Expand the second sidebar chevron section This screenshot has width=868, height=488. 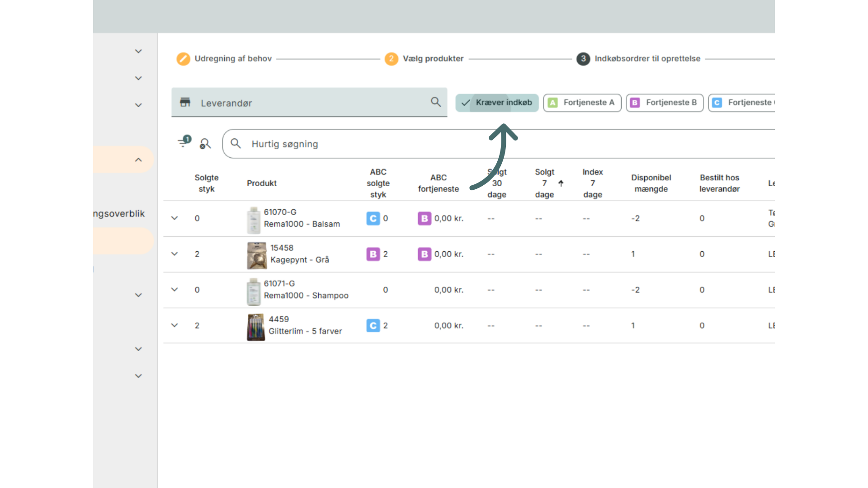click(x=138, y=78)
